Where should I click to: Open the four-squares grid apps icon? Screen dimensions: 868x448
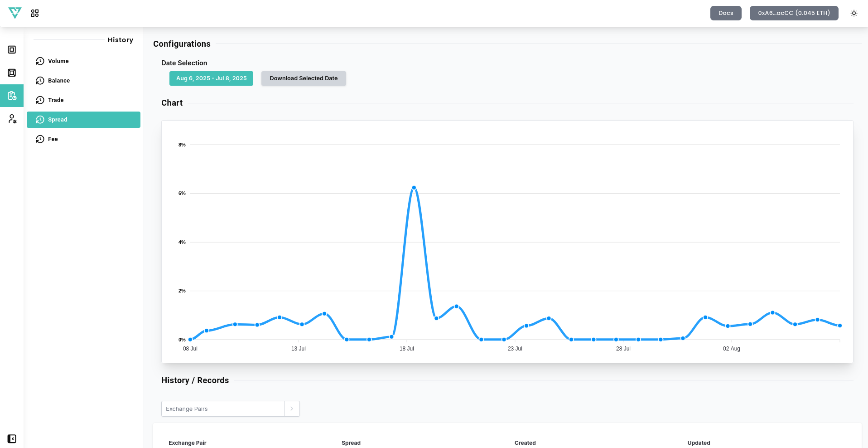(x=35, y=13)
